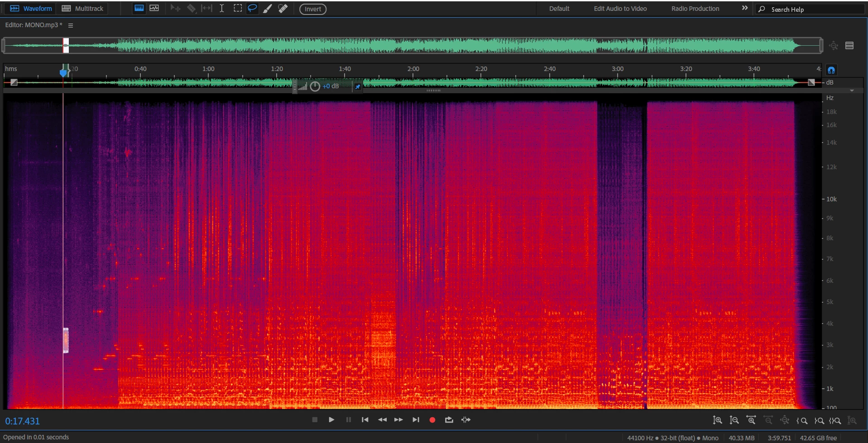
Task: Click the last zoom icon in the row
Action: pyautogui.click(x=852, y=420)
